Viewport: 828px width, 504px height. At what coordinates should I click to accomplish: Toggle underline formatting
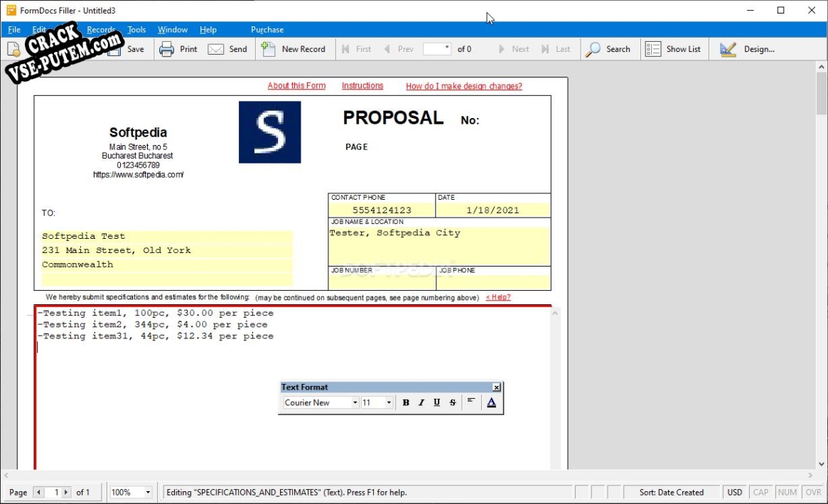(436, 402)
